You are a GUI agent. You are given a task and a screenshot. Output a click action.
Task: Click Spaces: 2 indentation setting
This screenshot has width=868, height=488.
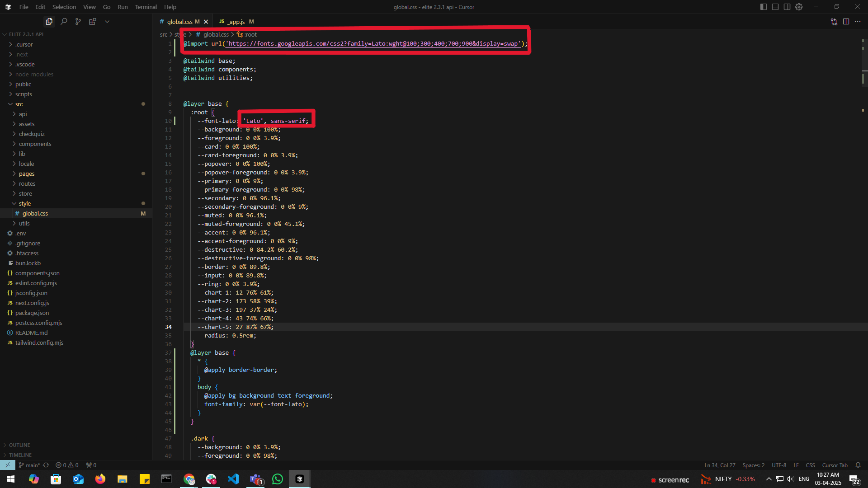[753, 465]
